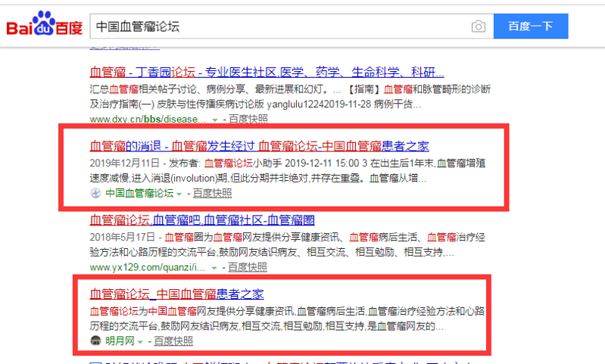Expand dropdown arrow beside www.yx129.com URL
The width and height of the screenshot is (605, 364).
point(214,268)
